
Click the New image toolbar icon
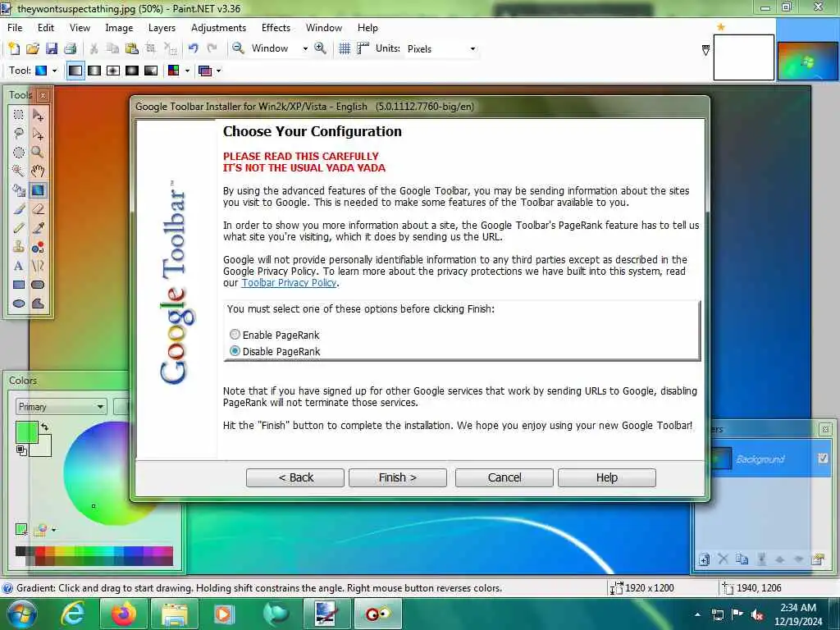click(14, 48)
